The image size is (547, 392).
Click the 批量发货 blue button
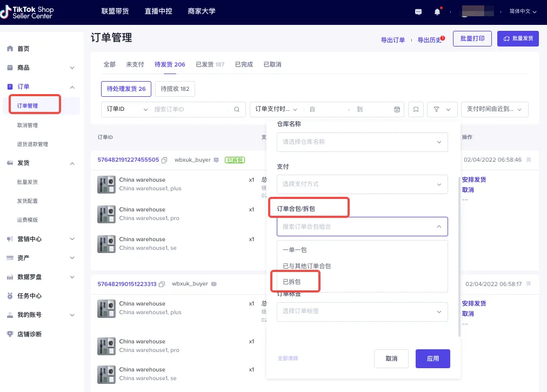pos(517,38)
